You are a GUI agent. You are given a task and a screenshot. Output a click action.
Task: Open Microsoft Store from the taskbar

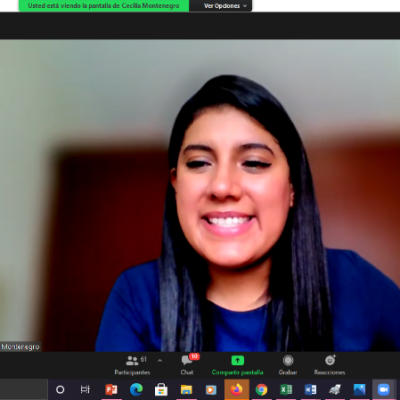coord(161,389)
